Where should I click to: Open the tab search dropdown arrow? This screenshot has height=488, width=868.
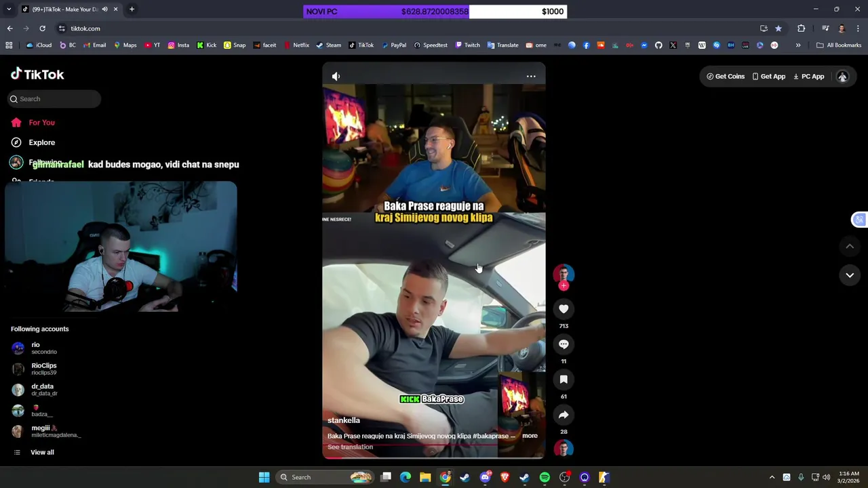(x=9, y=9)
